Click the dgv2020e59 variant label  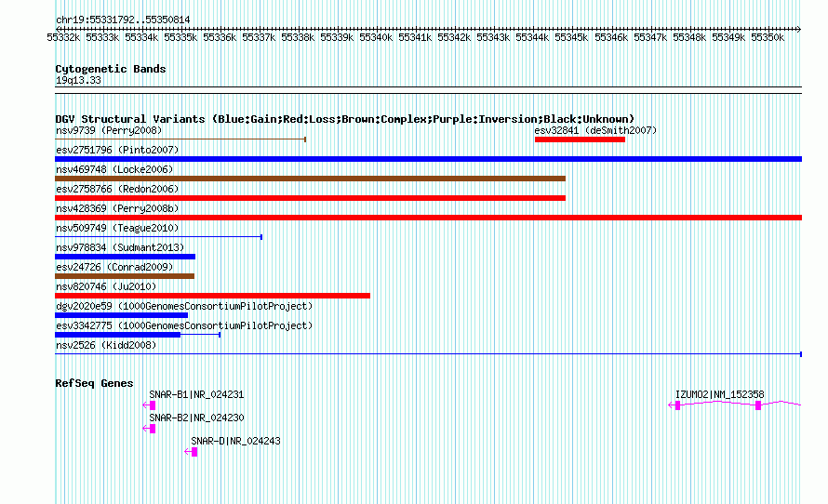pos(184,306)
